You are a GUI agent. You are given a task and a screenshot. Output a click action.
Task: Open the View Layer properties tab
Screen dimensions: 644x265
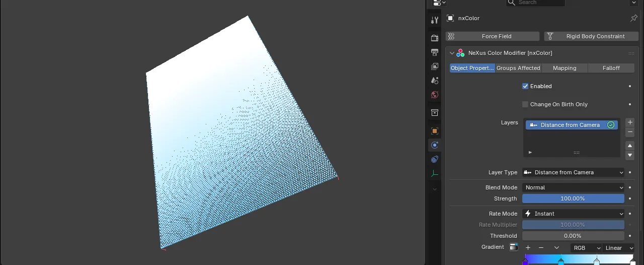click(x=435, y=67)
